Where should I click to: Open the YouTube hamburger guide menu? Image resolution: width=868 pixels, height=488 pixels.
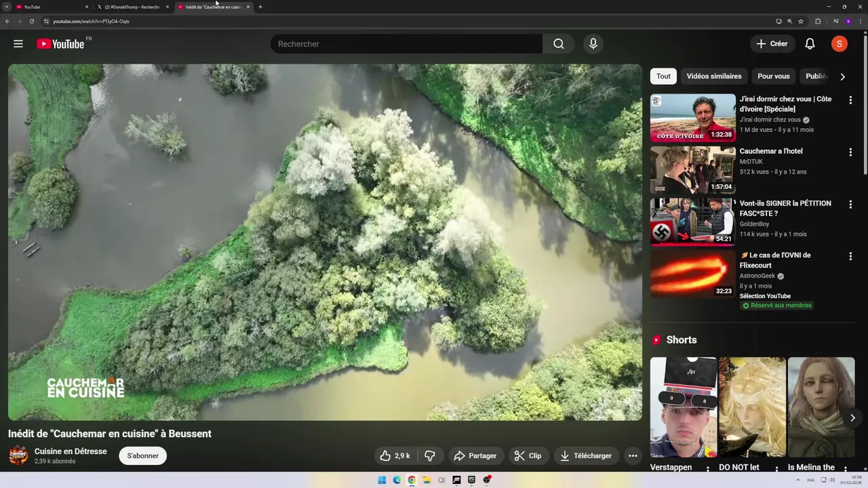[18, 44]
